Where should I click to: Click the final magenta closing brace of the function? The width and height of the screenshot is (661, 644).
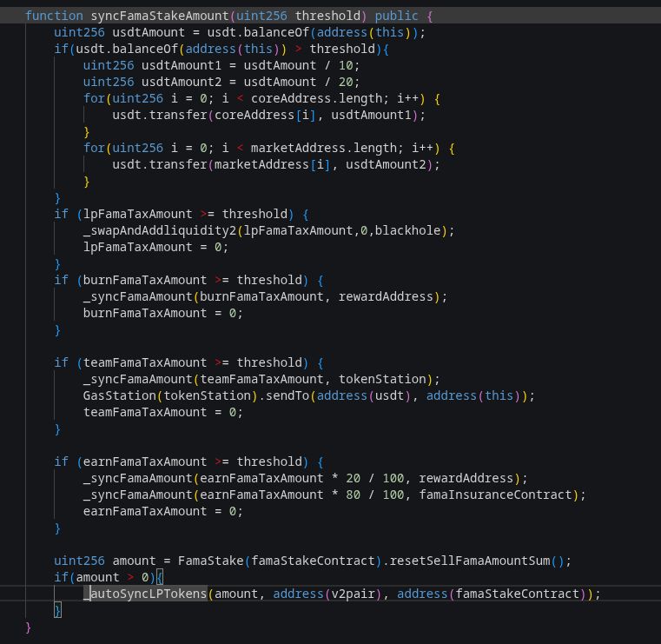[29, 628]
